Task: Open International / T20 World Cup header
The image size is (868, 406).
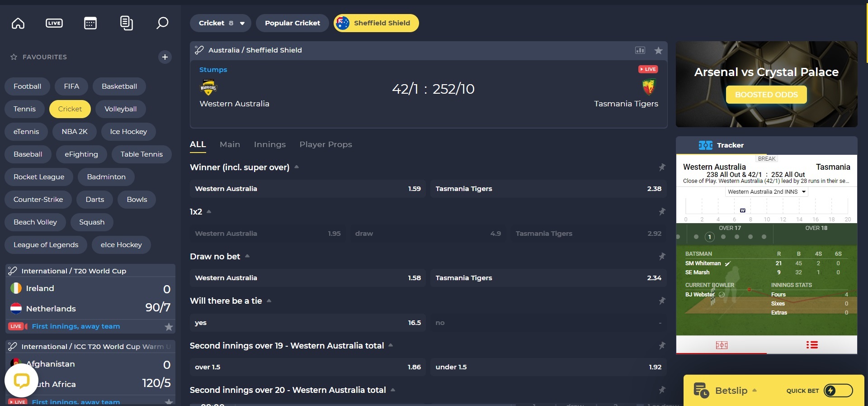Action: coord(90,271)
